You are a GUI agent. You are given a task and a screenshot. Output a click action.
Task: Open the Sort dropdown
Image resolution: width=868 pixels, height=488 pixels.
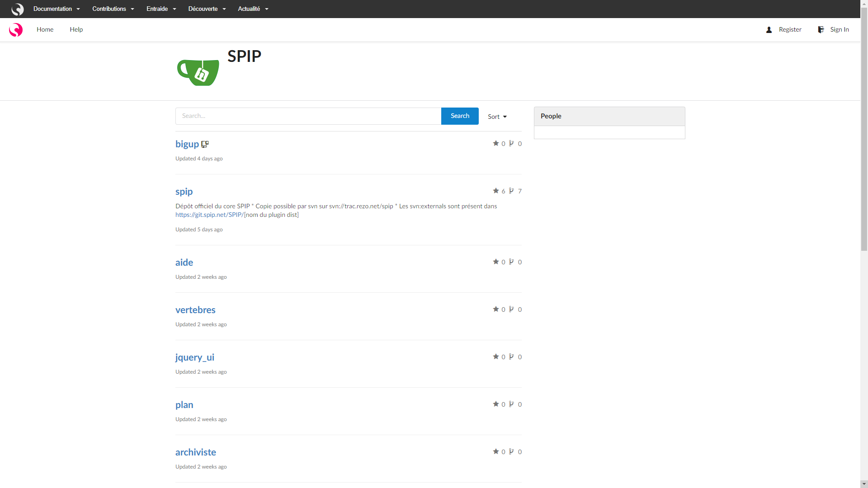click(x=497, y=117)
